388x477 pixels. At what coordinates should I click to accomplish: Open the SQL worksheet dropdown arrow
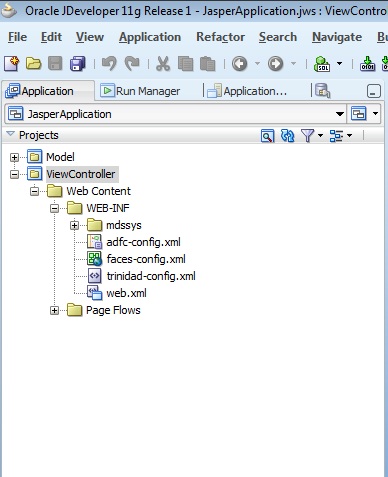pyautogui.click(x=339, y=63)
